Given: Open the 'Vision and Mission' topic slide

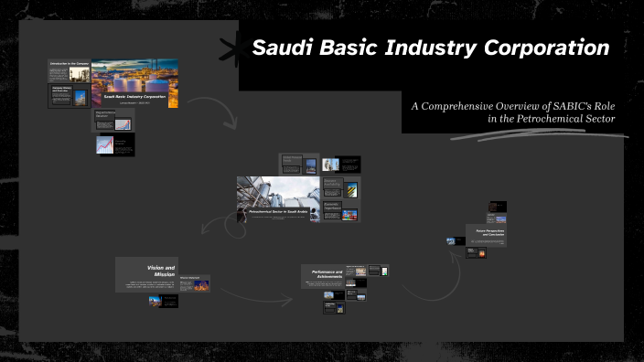Looking at the screenshot, I should tap(146, 274).
